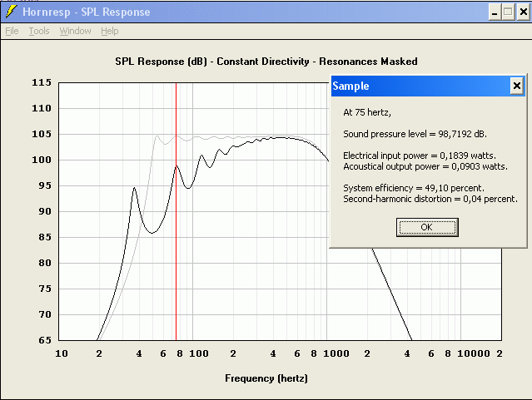
Task: Click the 90 value on vertical axis
Action: (x=45, y=211)
